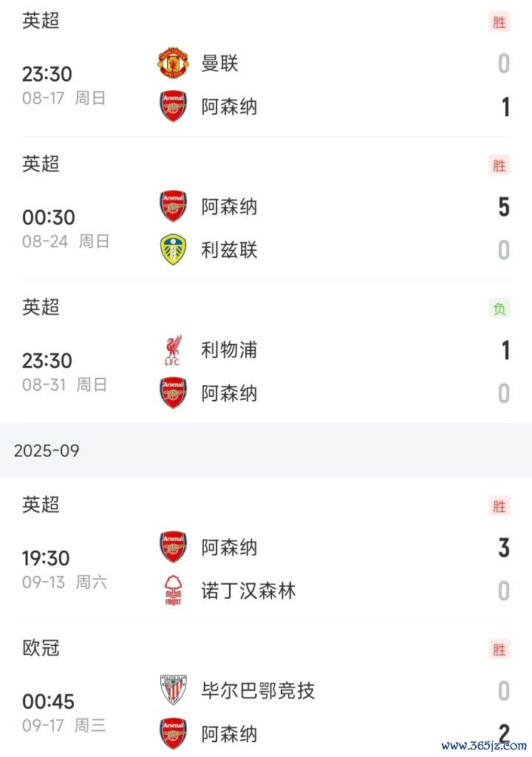
Task: Tap the Athletic Bilbao club crest
Action: click(x=174, y=690)
